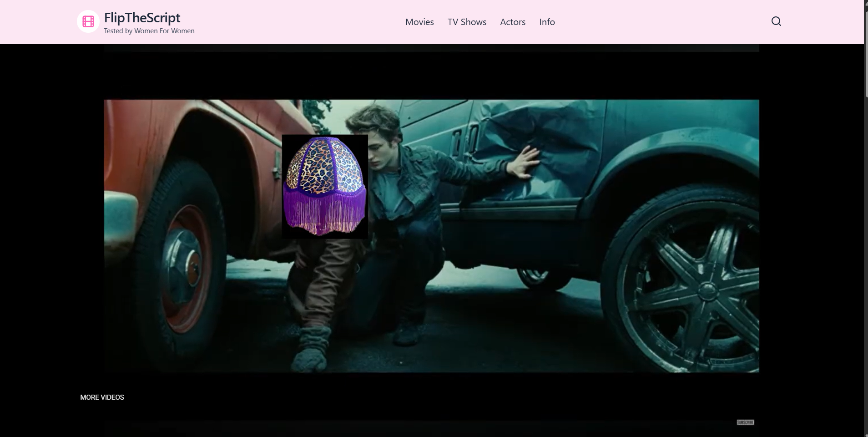The image size is (868, 437).
Task: Go to TV Shows section
Action: pos(467,22)
